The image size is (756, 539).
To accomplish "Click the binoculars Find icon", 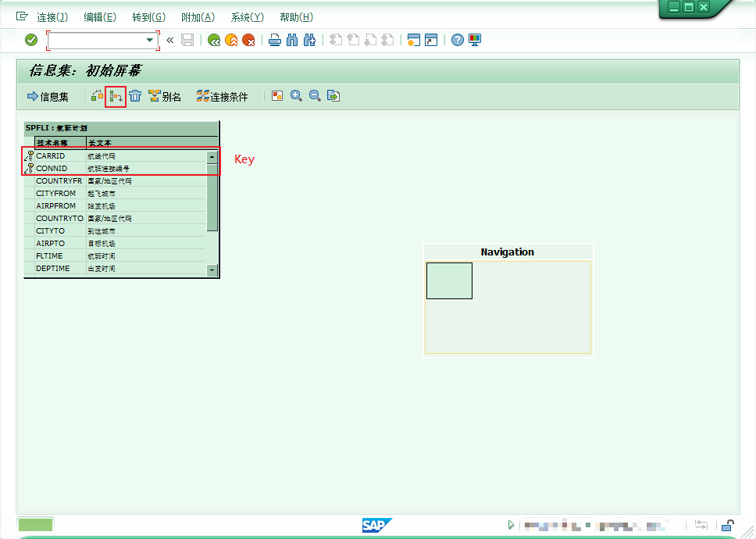I will [x=292, y=40].
